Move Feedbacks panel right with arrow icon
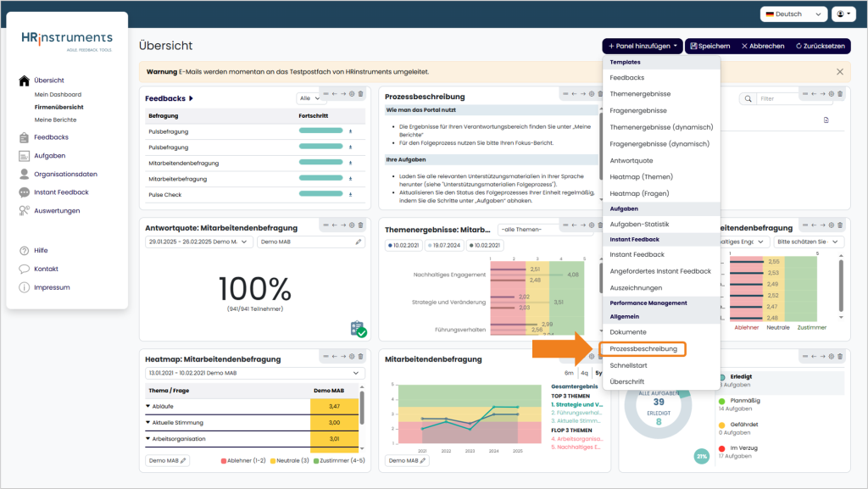Image resolution: width=868 pixels, height=489 pixels. (x=343, y=94)
